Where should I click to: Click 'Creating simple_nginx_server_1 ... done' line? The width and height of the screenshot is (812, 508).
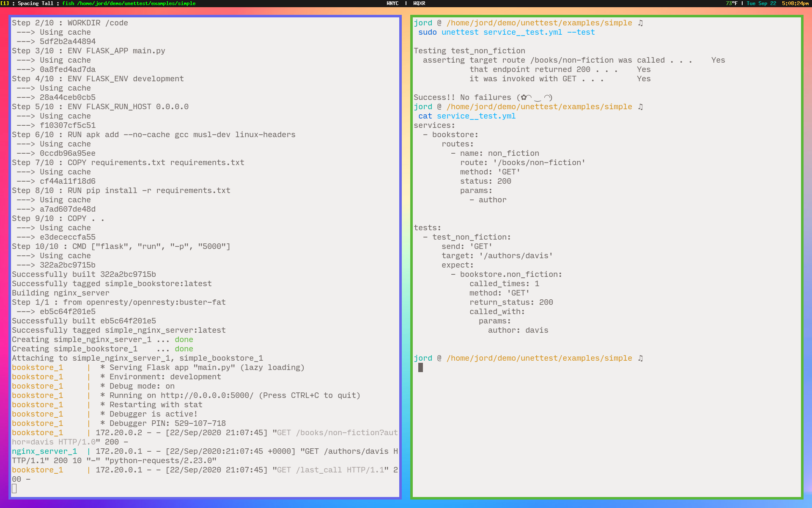(102, 340)
